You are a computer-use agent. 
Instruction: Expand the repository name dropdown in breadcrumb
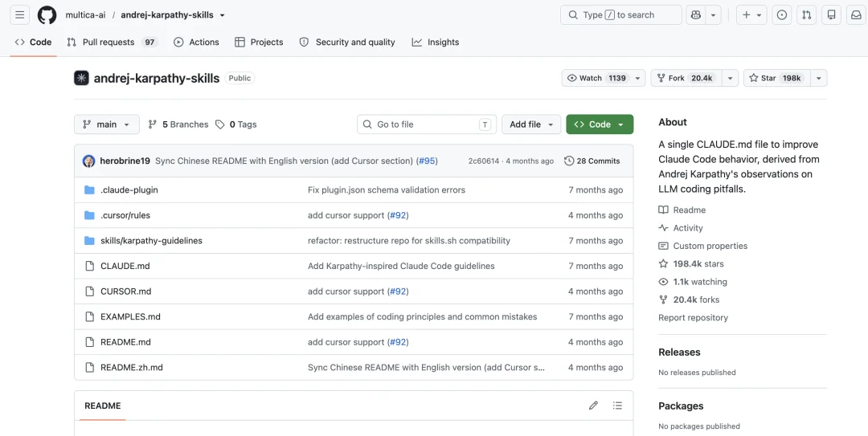click(222, 15)
